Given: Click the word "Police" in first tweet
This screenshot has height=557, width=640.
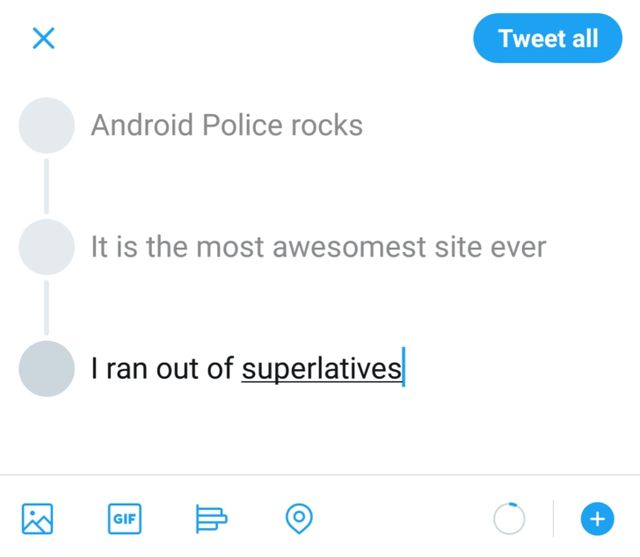Looking at the screenshot, I should pos(242,126).
